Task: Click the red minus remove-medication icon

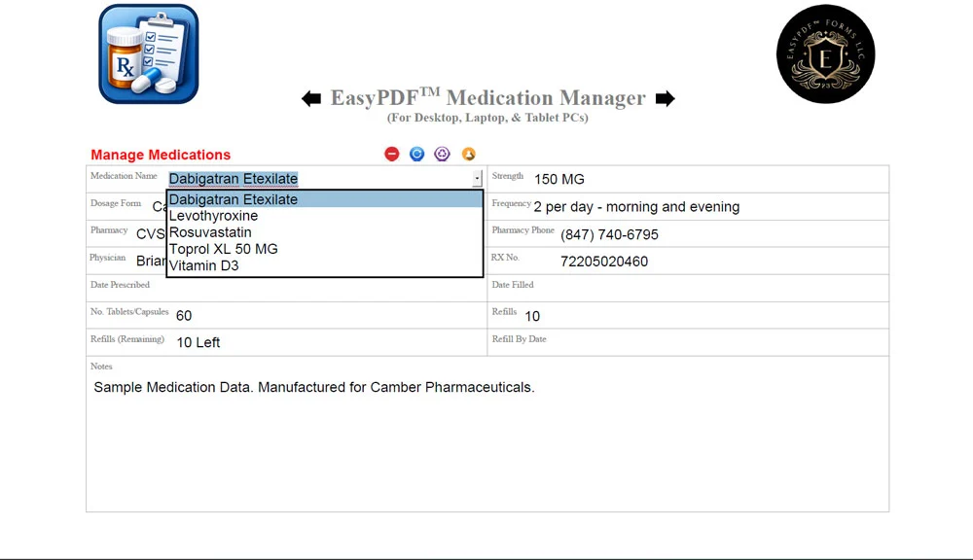Action: coord(391,154)
